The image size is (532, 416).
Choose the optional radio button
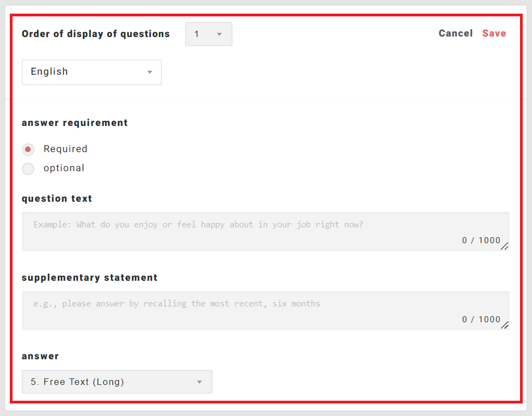tap(28, 168)
